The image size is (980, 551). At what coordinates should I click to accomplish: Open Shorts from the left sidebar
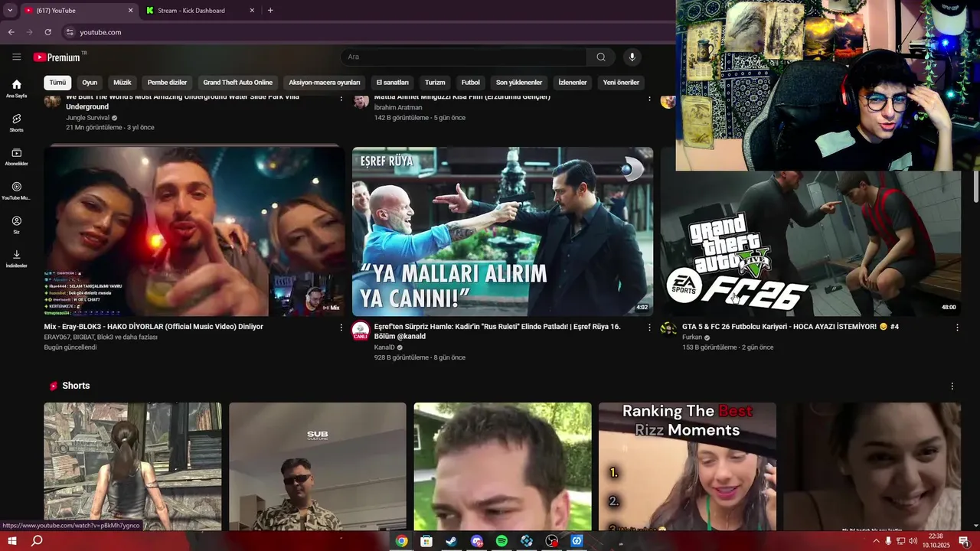(x=16, y=122)
